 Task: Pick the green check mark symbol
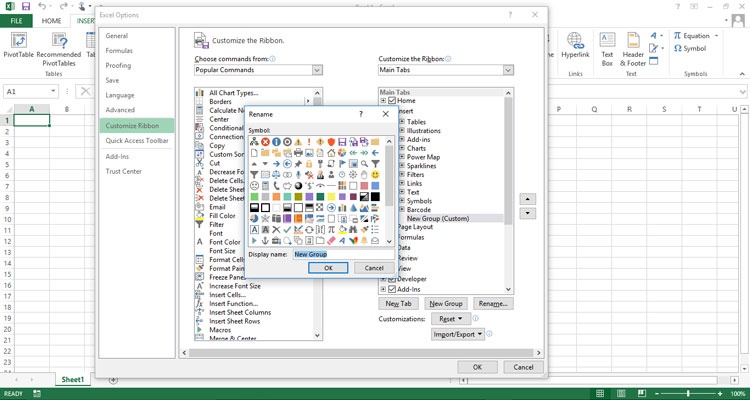tap(287, 230)
